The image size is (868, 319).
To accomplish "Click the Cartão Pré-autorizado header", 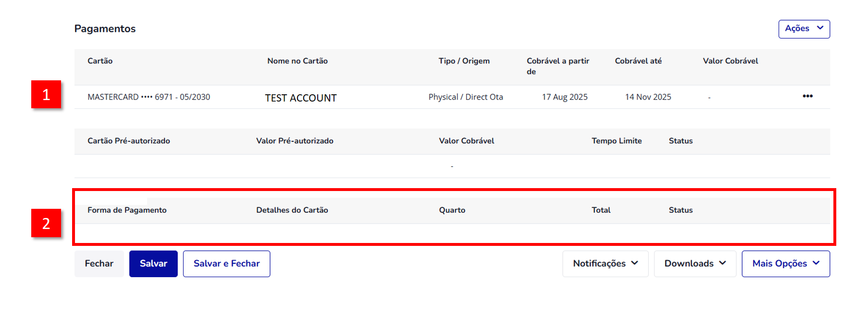I will point(129,141).
